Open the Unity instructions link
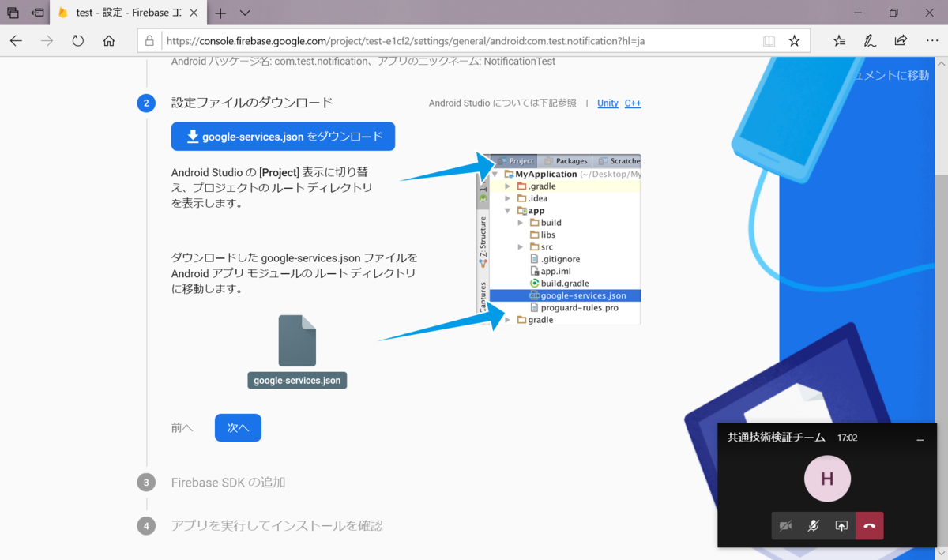Viewport: 948px width, 560px height. [608, 103]
